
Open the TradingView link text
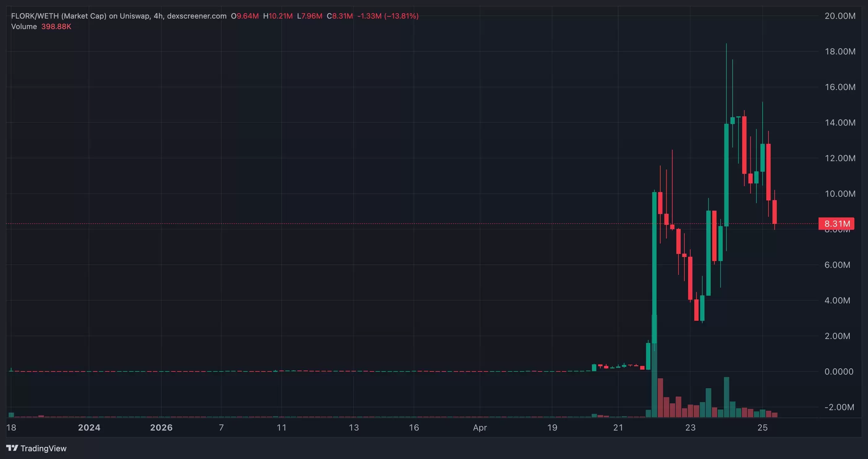click(44, 448)
